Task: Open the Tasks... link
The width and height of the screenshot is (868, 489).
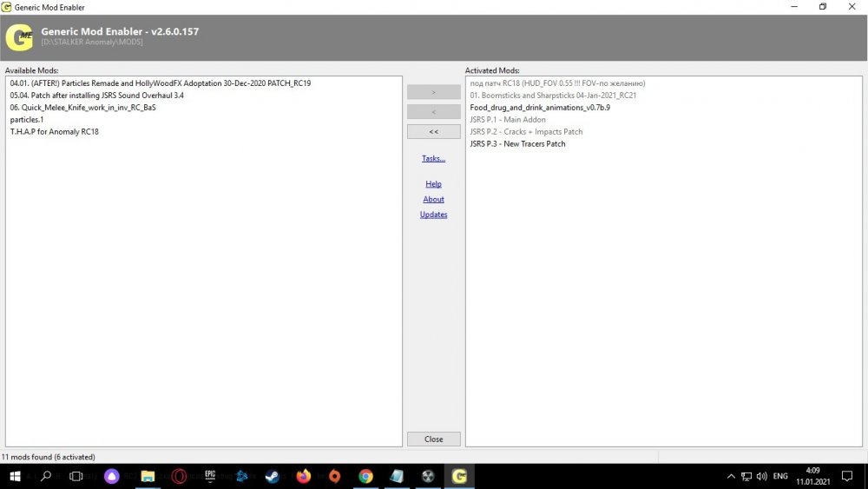Action: 433,158
